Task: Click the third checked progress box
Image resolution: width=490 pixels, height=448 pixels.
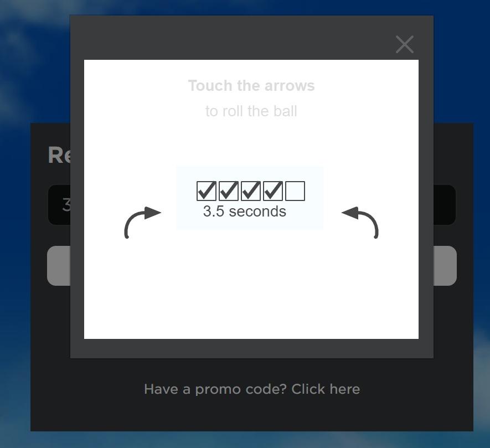Action: tap(251, 191)
